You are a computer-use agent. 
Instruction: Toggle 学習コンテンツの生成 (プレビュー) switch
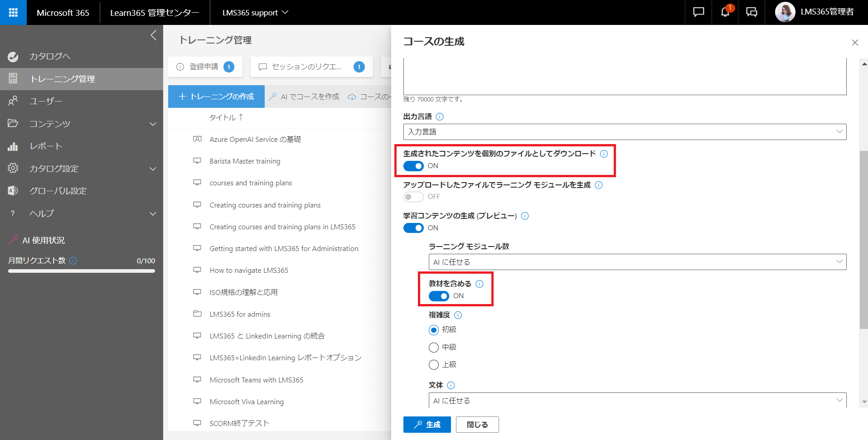413,228
